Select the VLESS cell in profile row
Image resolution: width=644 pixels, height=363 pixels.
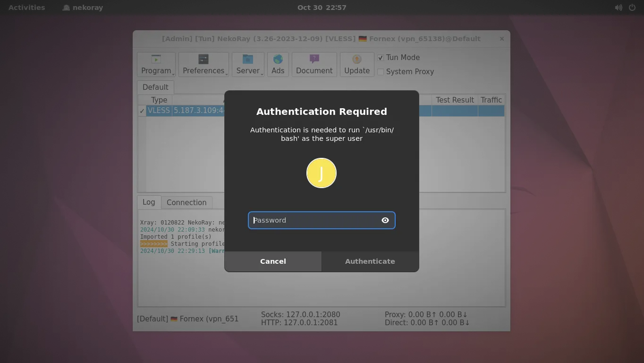point(159,111)
